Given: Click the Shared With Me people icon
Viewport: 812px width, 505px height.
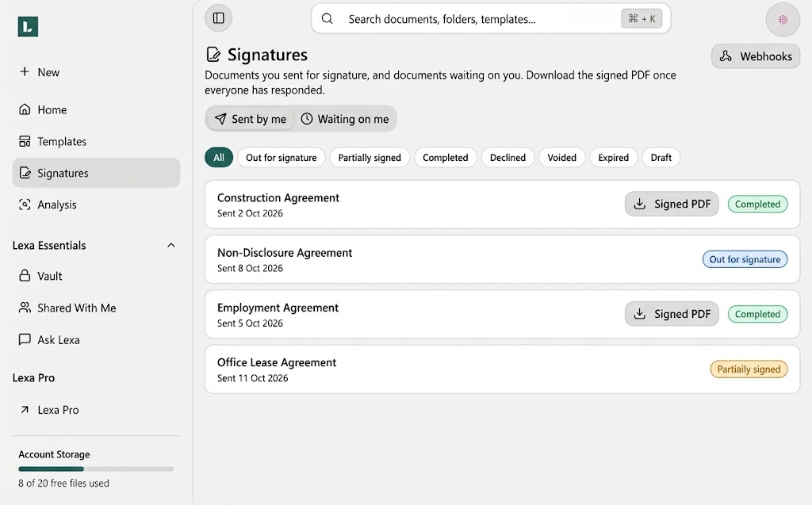Looking at the screenshot, I should click(x=25, y=307).
